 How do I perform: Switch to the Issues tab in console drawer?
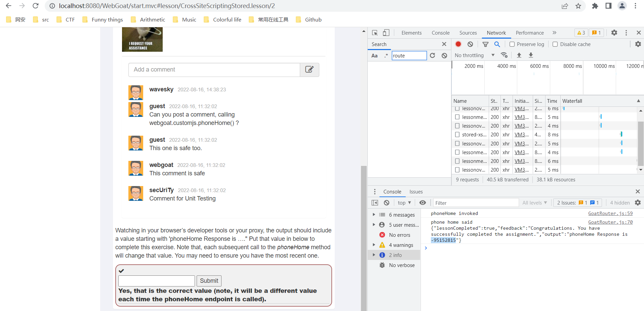pyautogui.click(x=416, y=191)
